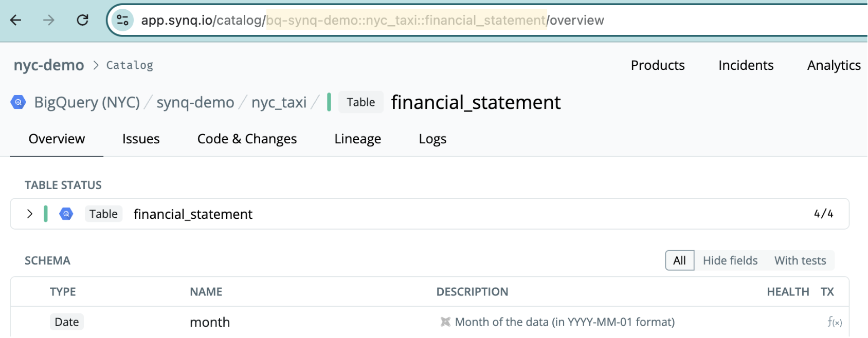868x338 pixels.
Task: Switch to the Logs tab
Action: 432,139
